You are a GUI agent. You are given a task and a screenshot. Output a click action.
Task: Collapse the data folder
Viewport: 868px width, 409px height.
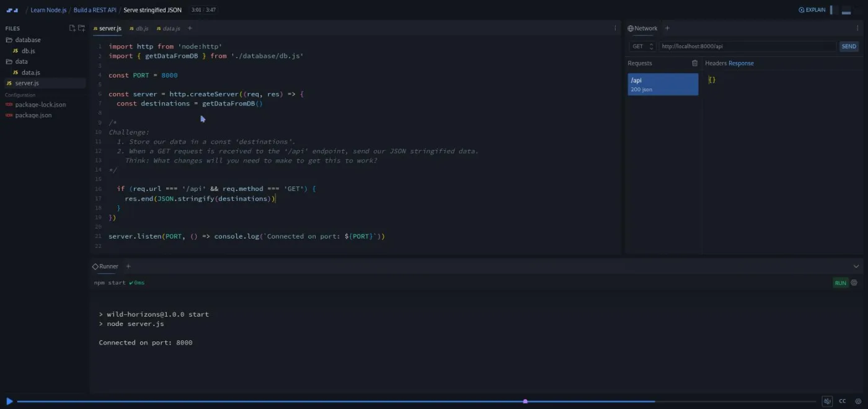[x=17, y=62]
